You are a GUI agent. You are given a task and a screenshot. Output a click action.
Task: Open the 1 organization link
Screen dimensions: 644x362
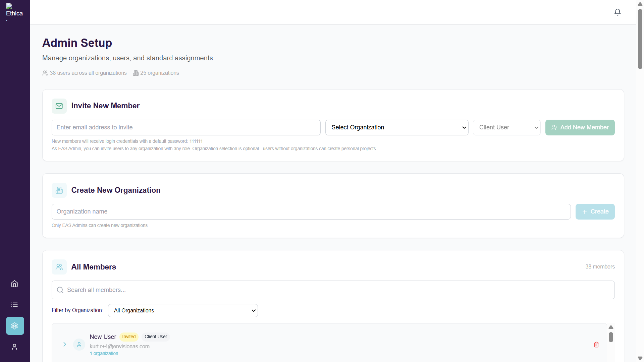point(104,354)
